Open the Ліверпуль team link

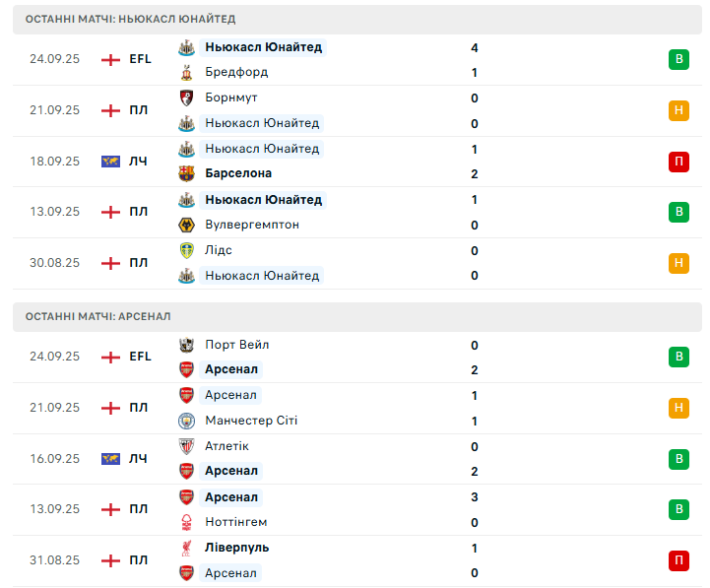[236, 548]
